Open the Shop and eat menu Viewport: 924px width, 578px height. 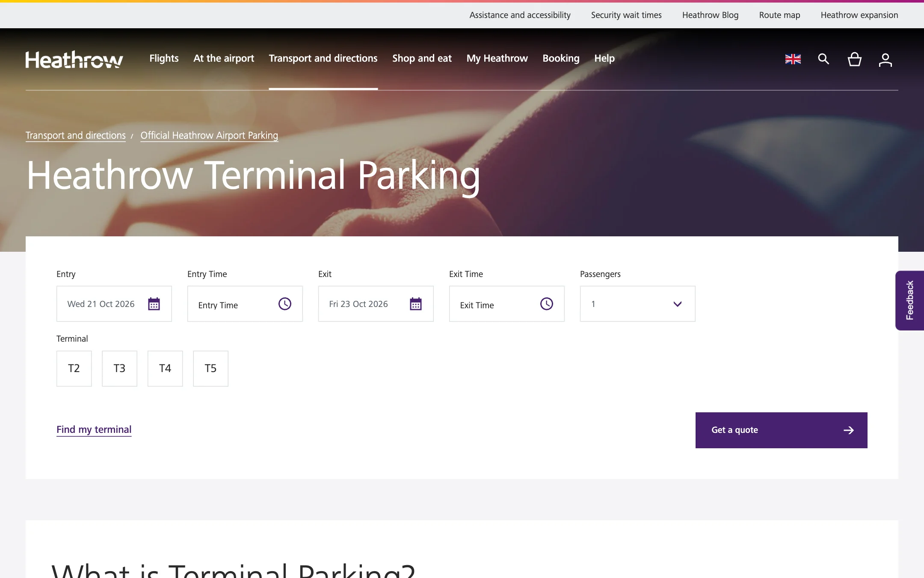422,58
